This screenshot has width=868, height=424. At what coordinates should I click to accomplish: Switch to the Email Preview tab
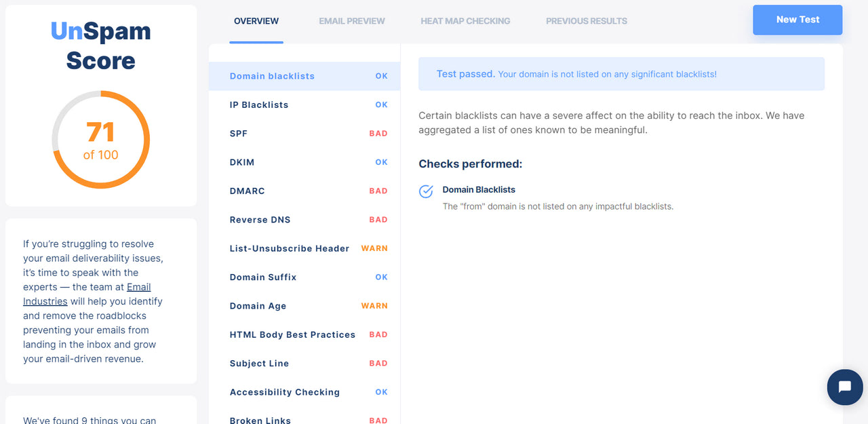click(352, 21)
